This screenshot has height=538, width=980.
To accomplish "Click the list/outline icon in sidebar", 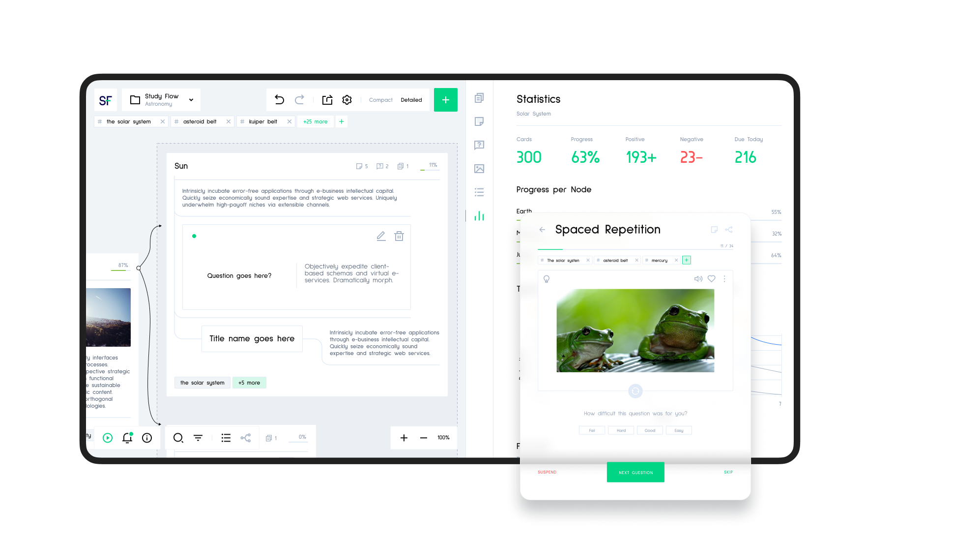I will pos(481,191).
